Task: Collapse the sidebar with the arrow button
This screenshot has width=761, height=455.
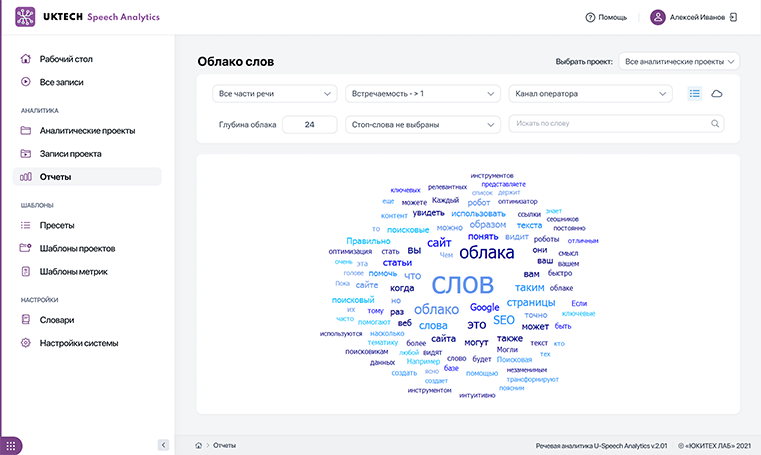Action: click(163, 444)
